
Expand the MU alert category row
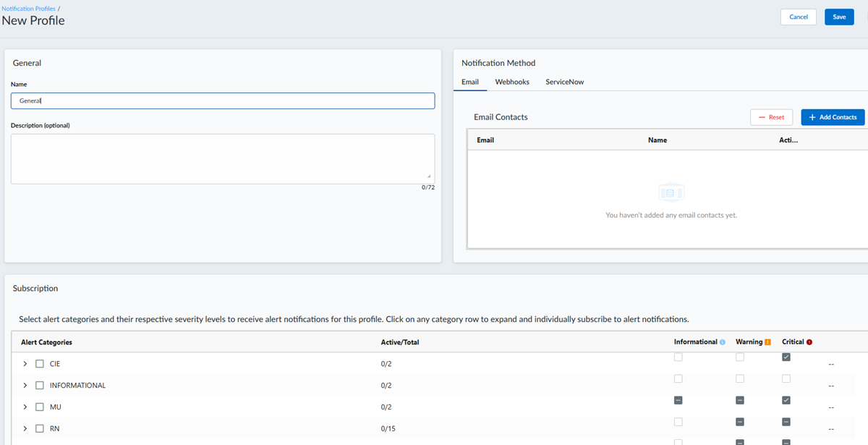click(x=25, y=407)
